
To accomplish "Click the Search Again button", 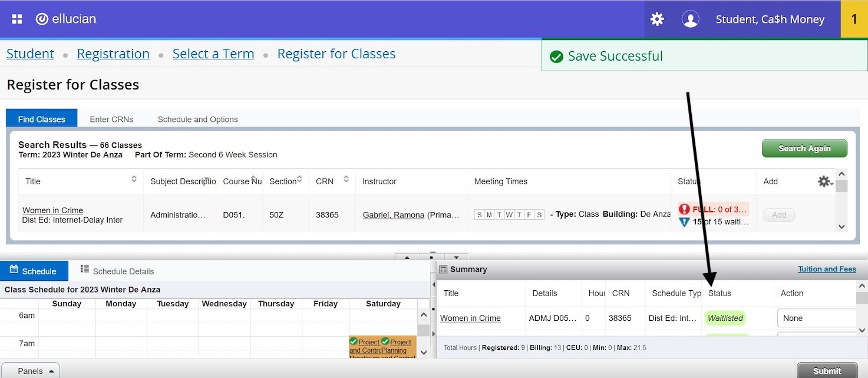I will [804, 148].
